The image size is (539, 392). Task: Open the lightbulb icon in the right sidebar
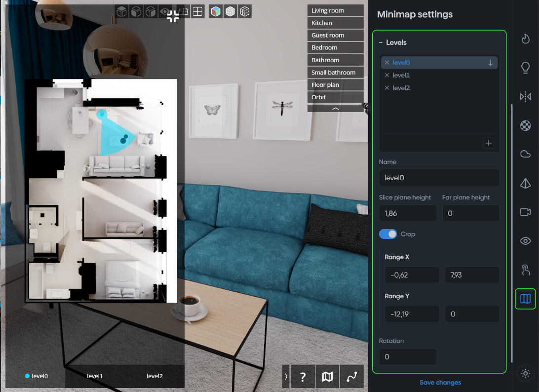click(525, 68)
